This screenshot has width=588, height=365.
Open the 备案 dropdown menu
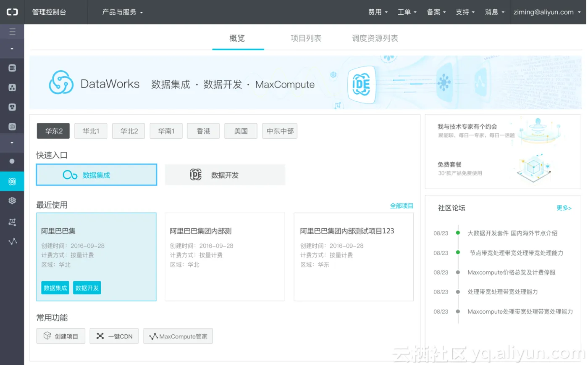coord(436,12)
